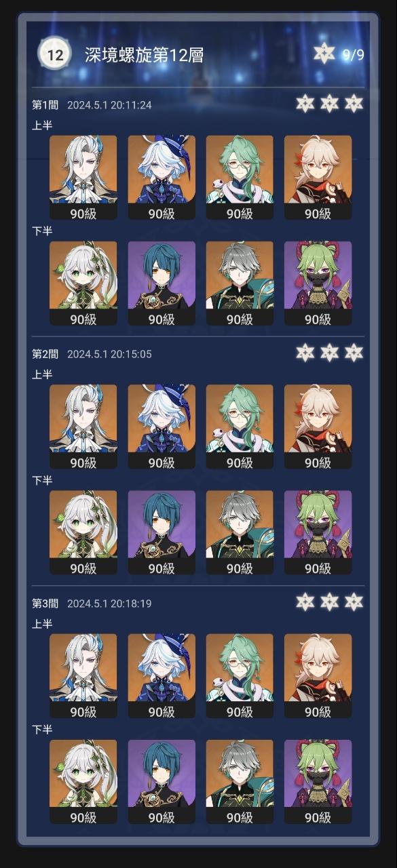Click the three stars beside 第2間

330,353
